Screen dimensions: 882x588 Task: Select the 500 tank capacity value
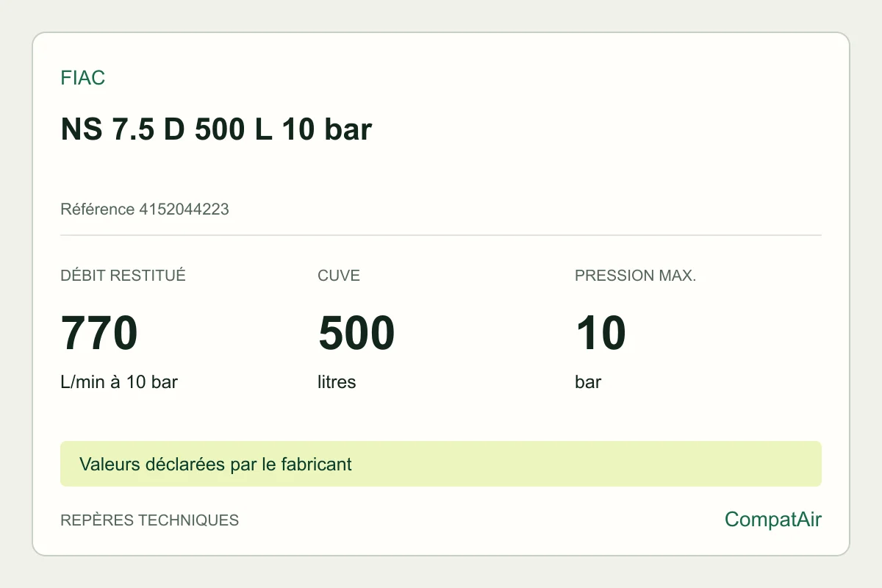[x=356, y=333]
